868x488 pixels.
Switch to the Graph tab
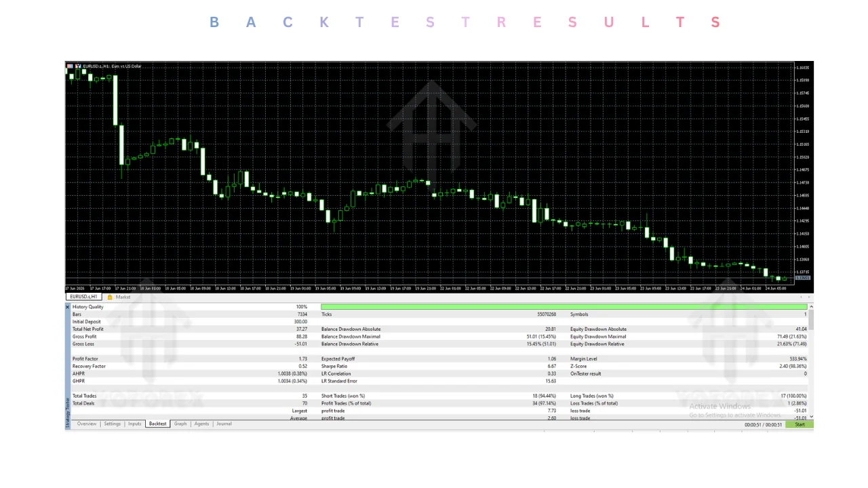tap(180, 424)
